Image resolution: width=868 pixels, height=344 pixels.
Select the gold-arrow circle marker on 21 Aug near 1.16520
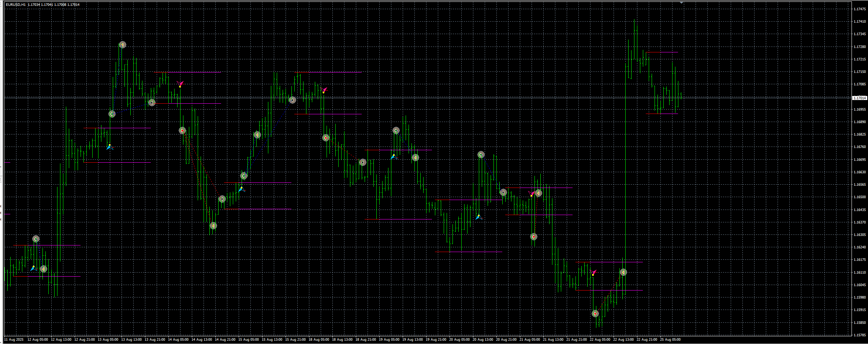538,193
